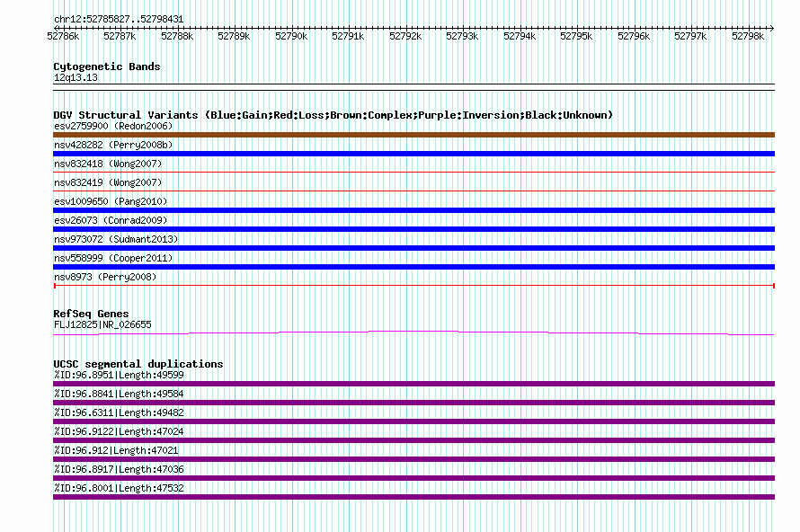Viewport: 800px width, 532px height.
Task: Click blue gain bar under nsv428282
Action: [413, 154]
